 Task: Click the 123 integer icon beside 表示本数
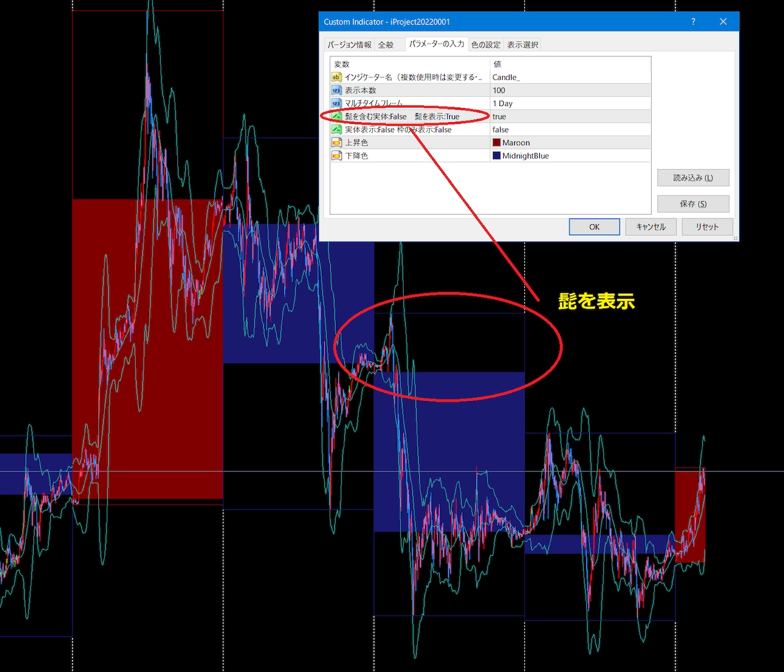(x=336, y=91)
